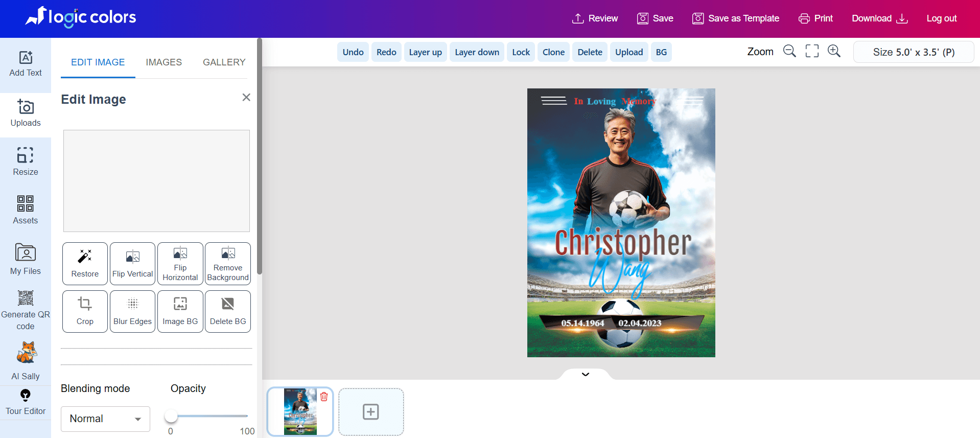Screen dimensions: 980x438
Task: Apply Flip Horizontal to the image
Action: (x=180, y=264)
